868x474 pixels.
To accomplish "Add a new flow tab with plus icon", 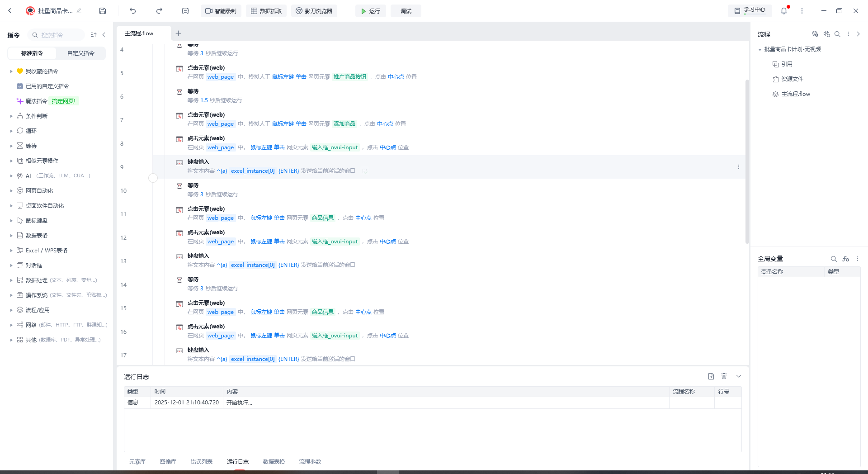I will 178,33.
